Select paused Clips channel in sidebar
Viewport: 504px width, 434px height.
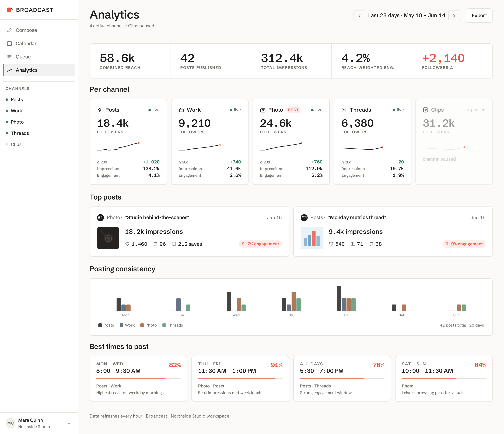(x=39, y=144)
